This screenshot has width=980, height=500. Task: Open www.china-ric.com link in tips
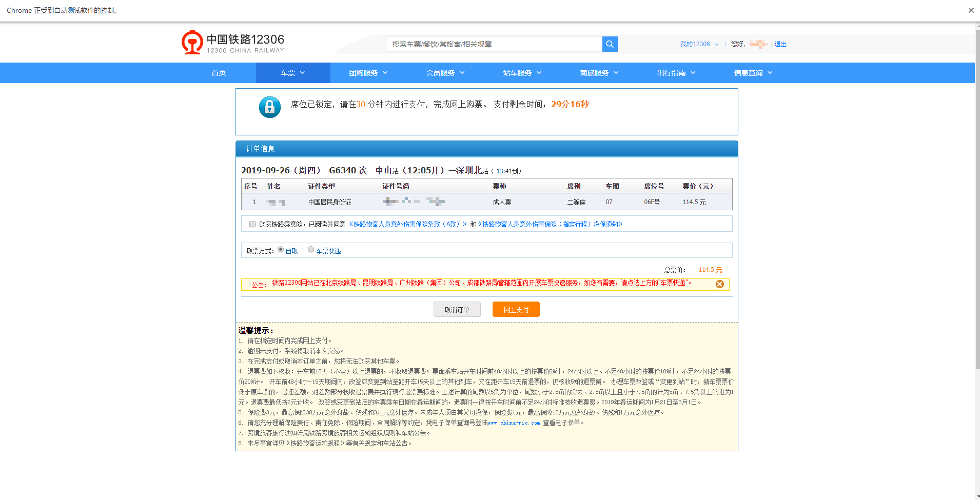click(514, 423)
